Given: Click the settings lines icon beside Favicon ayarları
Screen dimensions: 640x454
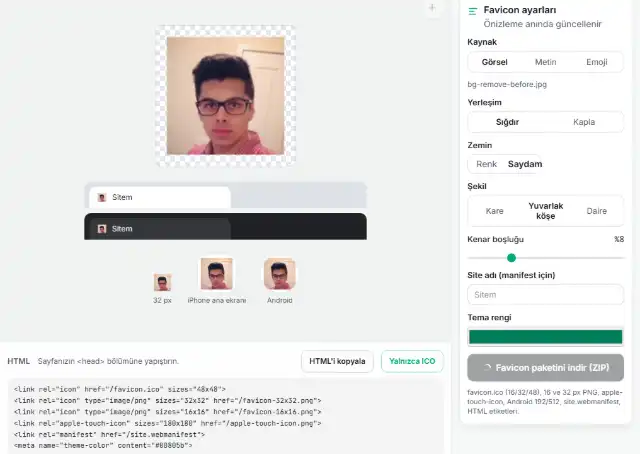Looking at the screenshot, I should (473, 11).
